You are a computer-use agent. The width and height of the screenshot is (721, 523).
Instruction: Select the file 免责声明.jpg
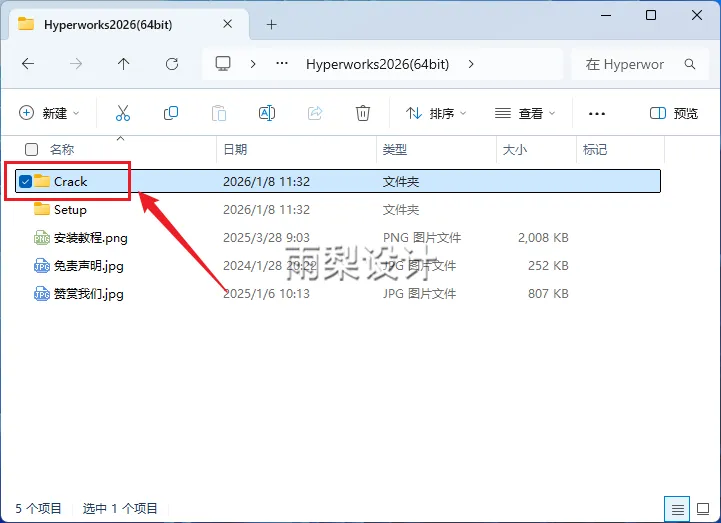(x=89, y=266)
